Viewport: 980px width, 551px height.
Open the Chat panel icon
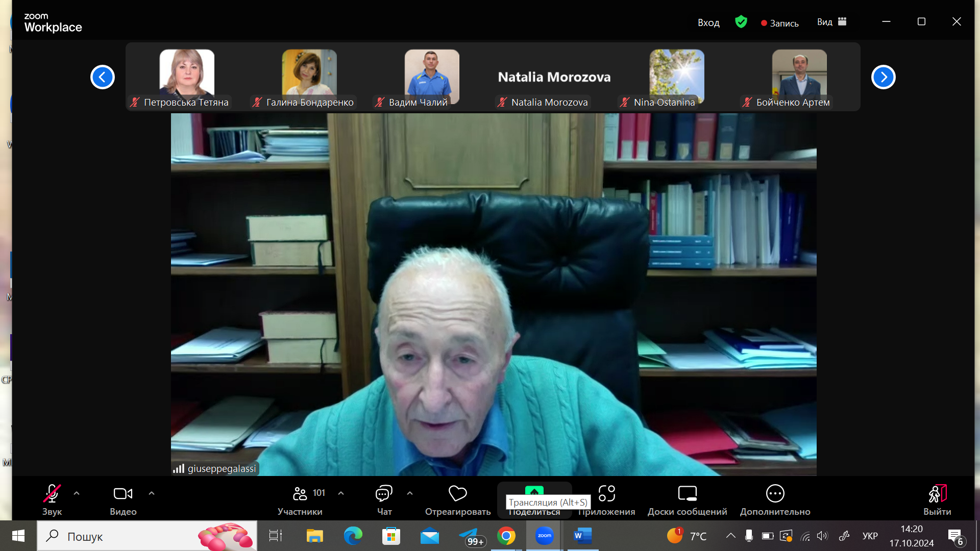point(384,494)
